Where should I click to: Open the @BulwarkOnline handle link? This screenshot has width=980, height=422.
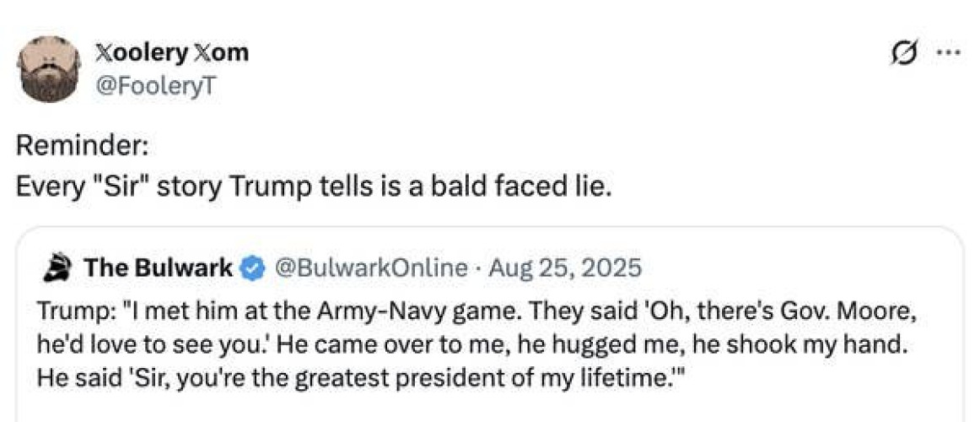pyautogui.click(x=370, y=268)
